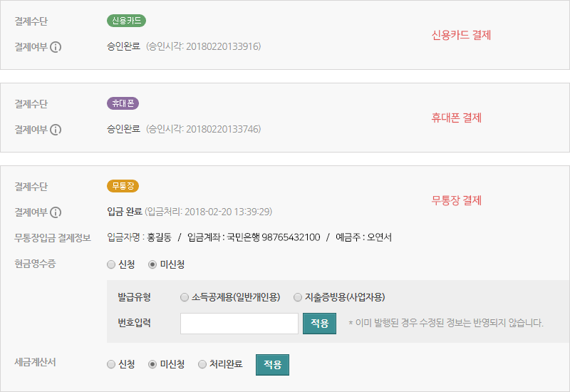Click 세금계산서 row label
This screenshot has width=570, height=392.
coord(35,362)
